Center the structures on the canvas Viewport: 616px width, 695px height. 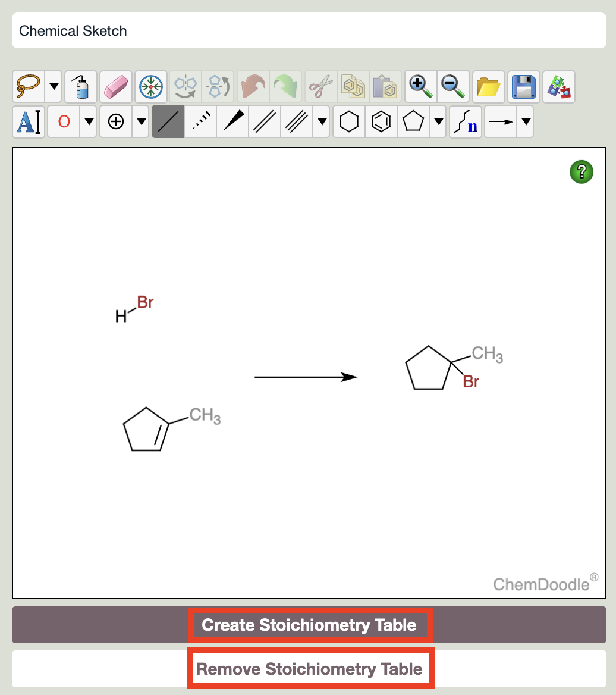[150, 86]
